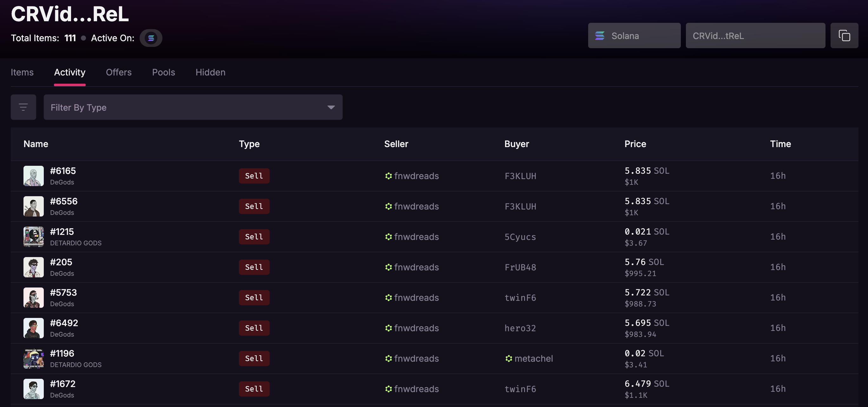Open the Hidden tab
This screenshot has width=868, height=407.
(210, 72)
